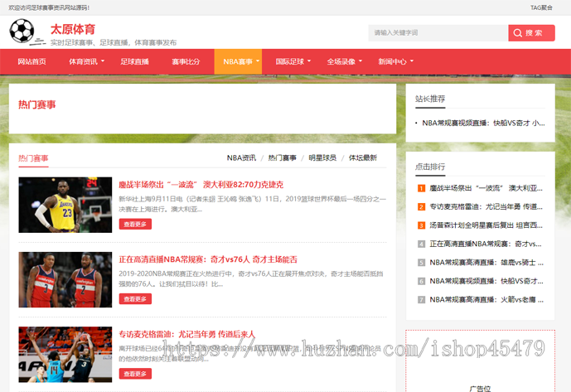Image resolution: width=571 pixels, height=392 pixels.
Task: Open ranked item 汤普森计划全明星赛后复出
Action: pos(486,225)
